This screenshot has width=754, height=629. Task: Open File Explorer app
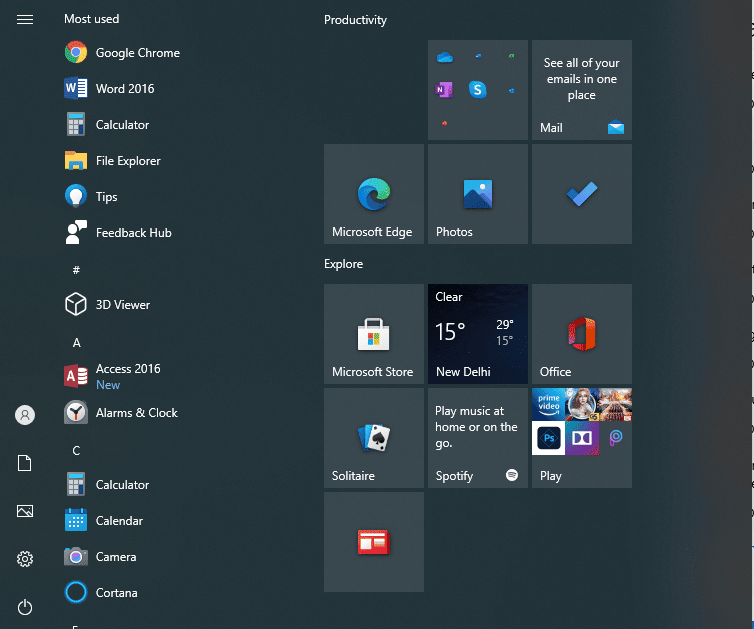click(x=113, y=161)
